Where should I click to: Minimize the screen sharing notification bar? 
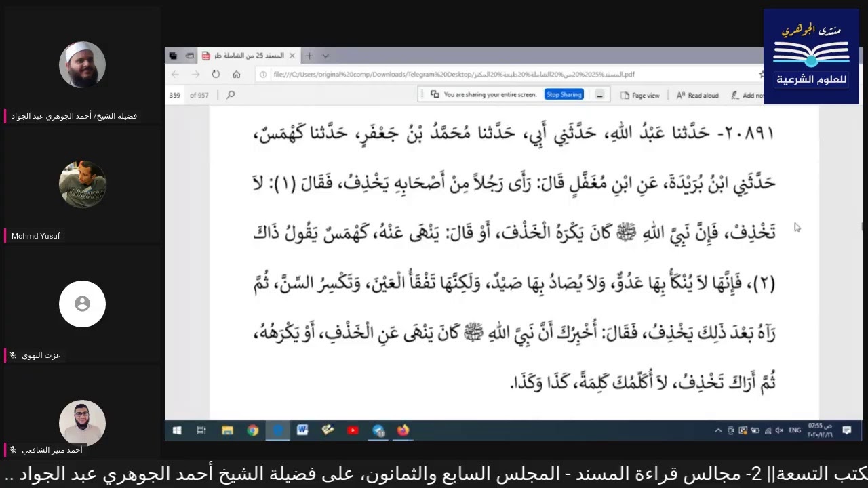[x=599, y=95]
